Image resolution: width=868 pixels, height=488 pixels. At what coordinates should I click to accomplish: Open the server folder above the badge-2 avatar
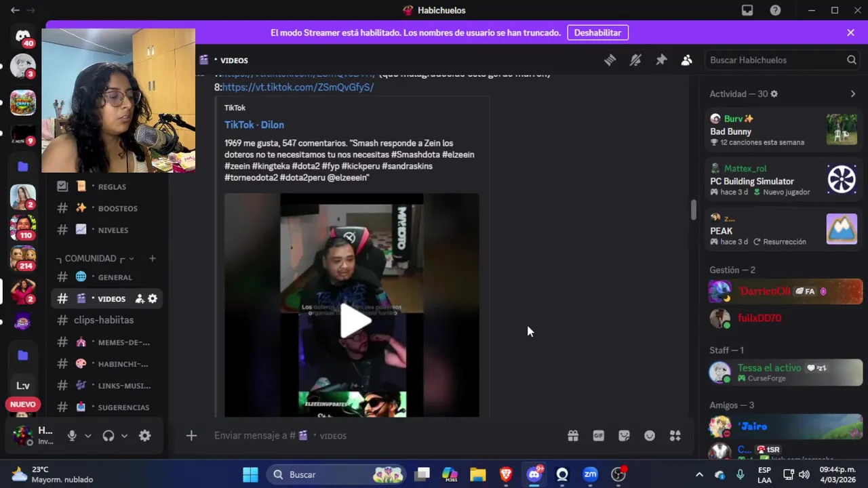[23, 166]
